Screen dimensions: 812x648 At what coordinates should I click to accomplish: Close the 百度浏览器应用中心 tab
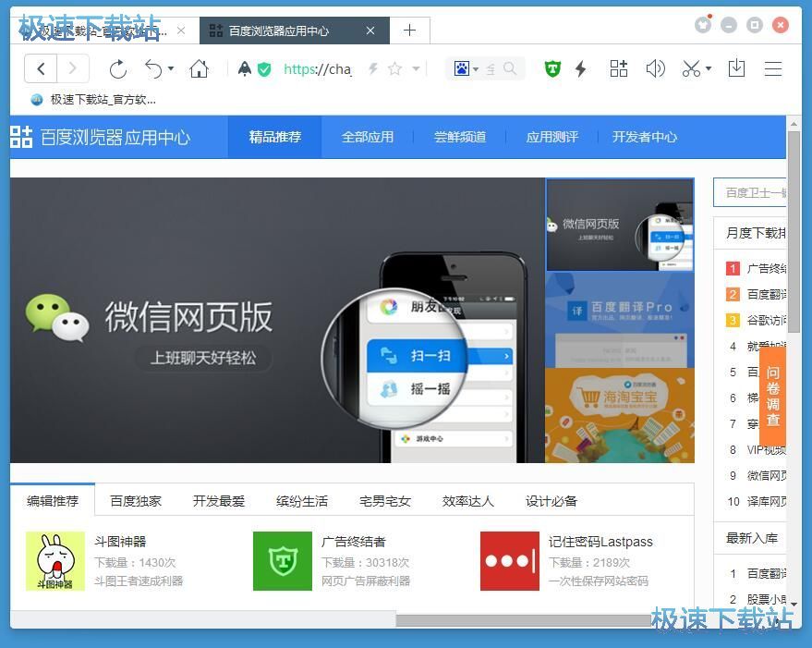click(370, 31)
